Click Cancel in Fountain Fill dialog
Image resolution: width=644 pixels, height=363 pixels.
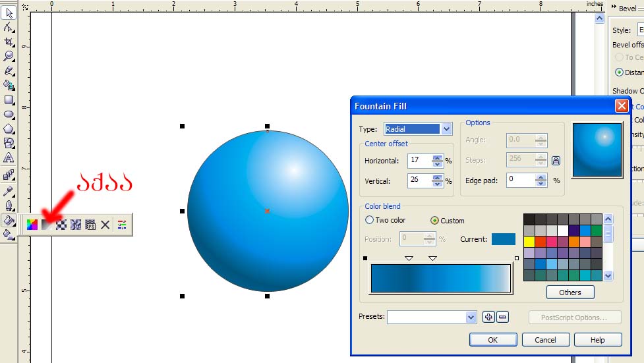(545, 340)
